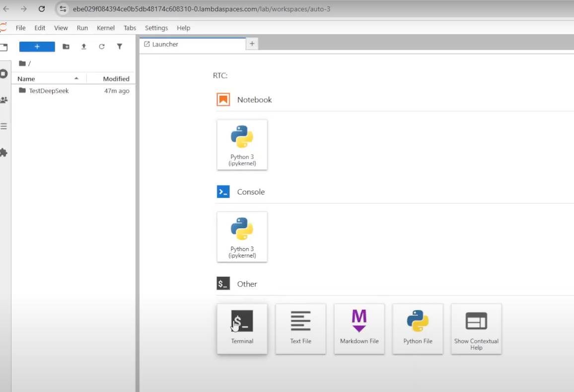
Task: Click the "RTC:" launcher heading
Action: point(220,75)
